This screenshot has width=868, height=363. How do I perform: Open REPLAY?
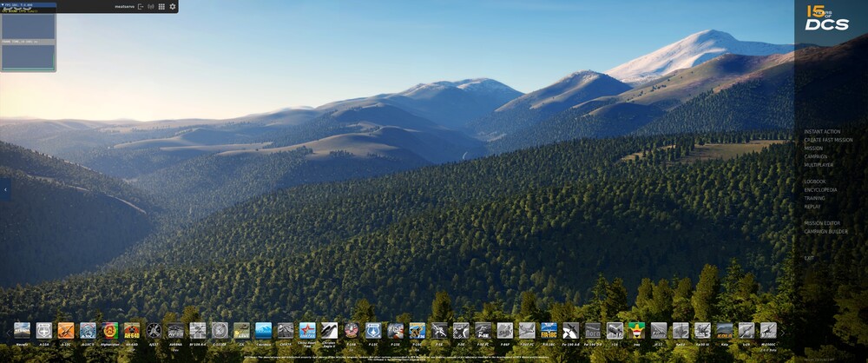click(x=812, y=207)
